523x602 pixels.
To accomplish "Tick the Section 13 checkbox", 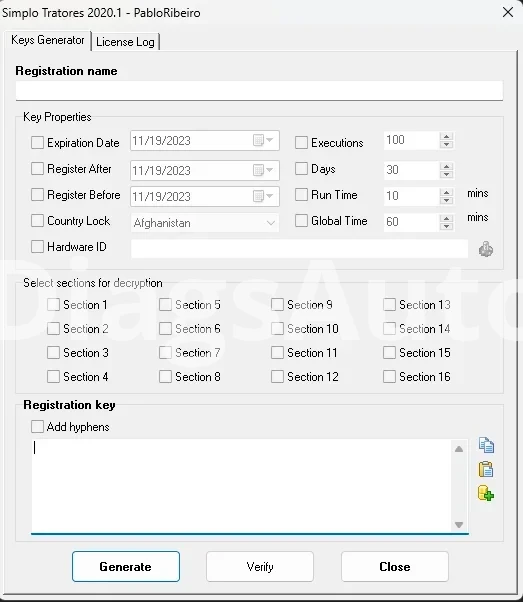I will 389,305.
